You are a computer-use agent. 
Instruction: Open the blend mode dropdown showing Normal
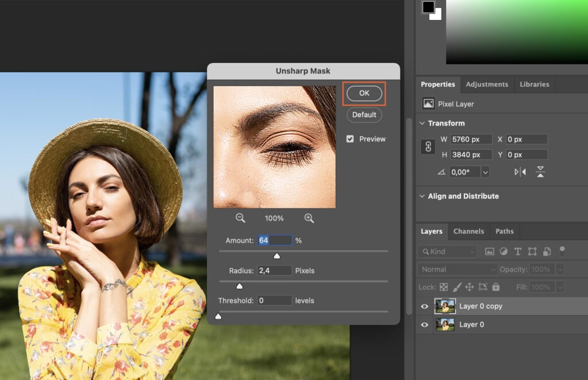[456, 269]
